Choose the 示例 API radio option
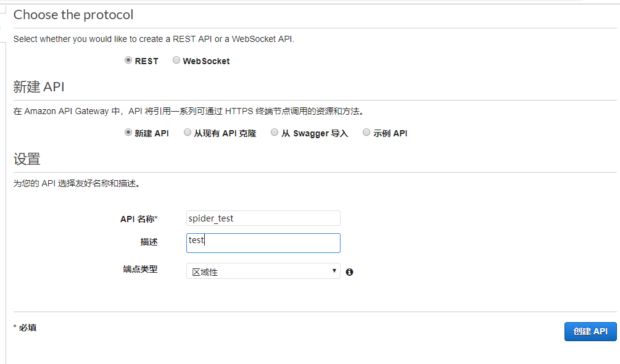The width and height of the screenshot is (620, 364). tap(366, 133)
